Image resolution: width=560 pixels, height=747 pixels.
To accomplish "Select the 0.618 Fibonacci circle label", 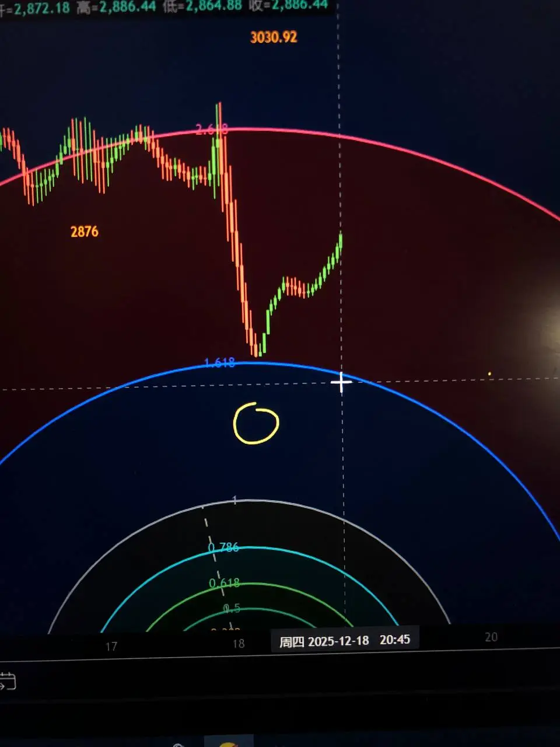I will point(224,583).
